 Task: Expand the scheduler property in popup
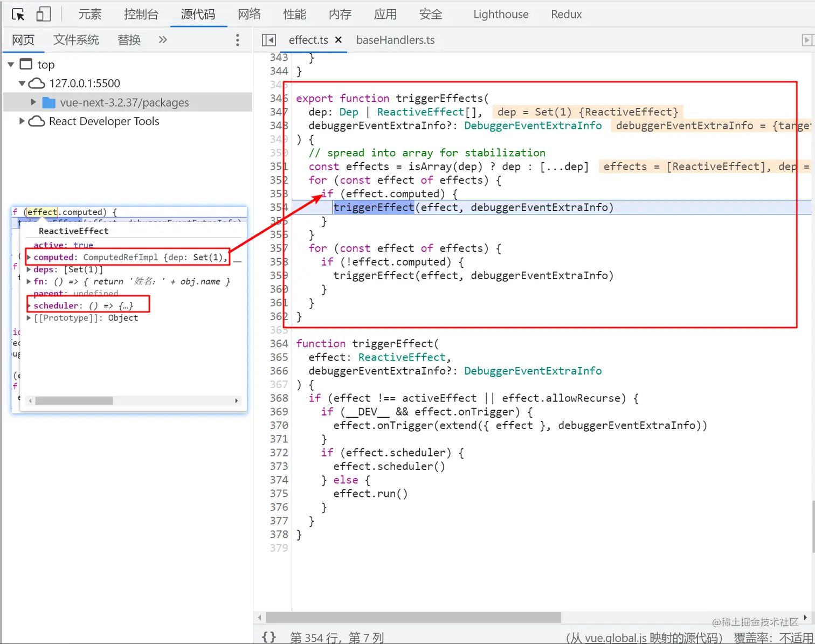click(x=29, y=306)
